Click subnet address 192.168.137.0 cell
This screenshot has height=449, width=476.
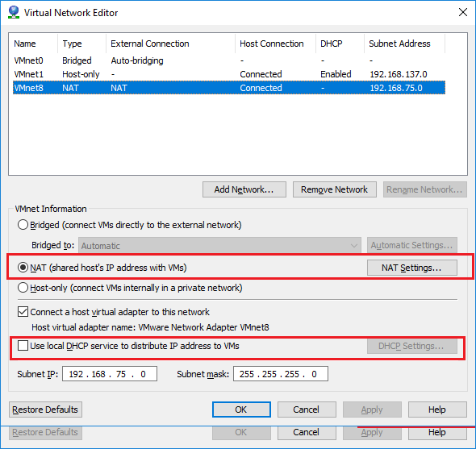coord(399,74)
